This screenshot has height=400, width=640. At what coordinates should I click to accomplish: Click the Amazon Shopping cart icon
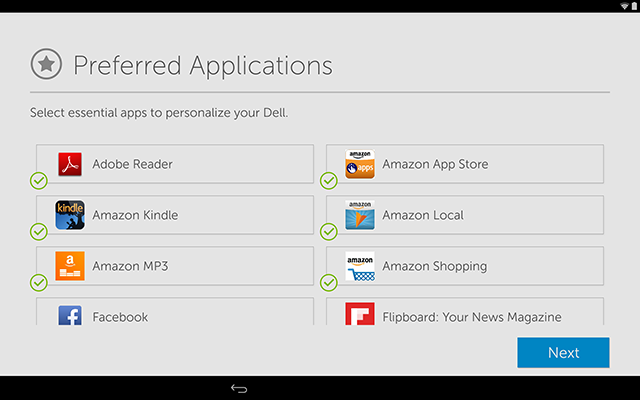pos(360,266)
